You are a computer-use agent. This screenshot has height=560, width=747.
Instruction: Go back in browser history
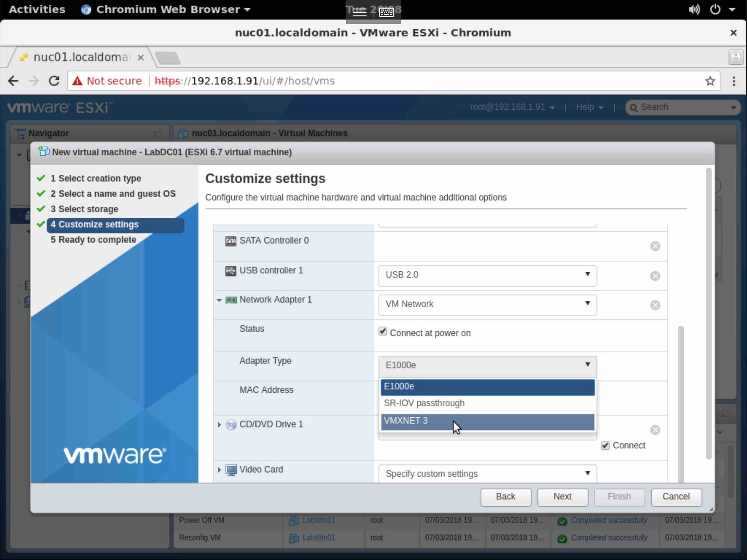[x=13, y=81]
